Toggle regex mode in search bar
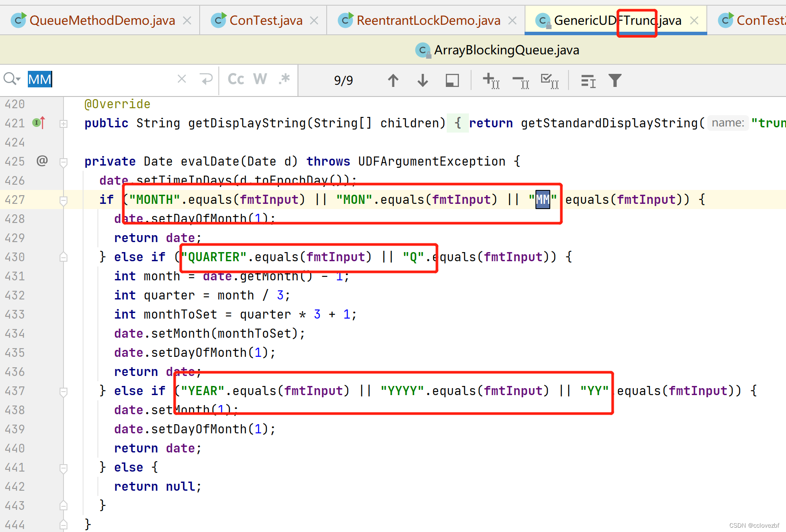Screen dimensions: 786x532 click(x=284, y=79)
